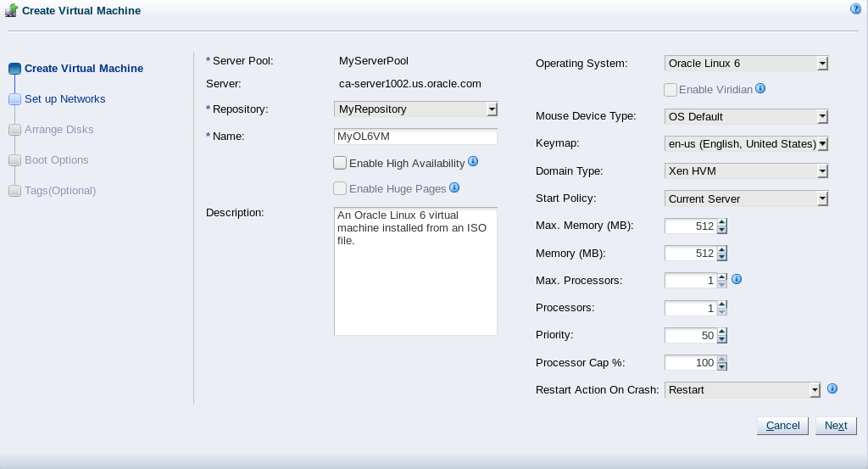Image resolution: width=868 pixels, height=469 pixels.
Task: Open the Operating System dropdown
Action: [746, 63]
